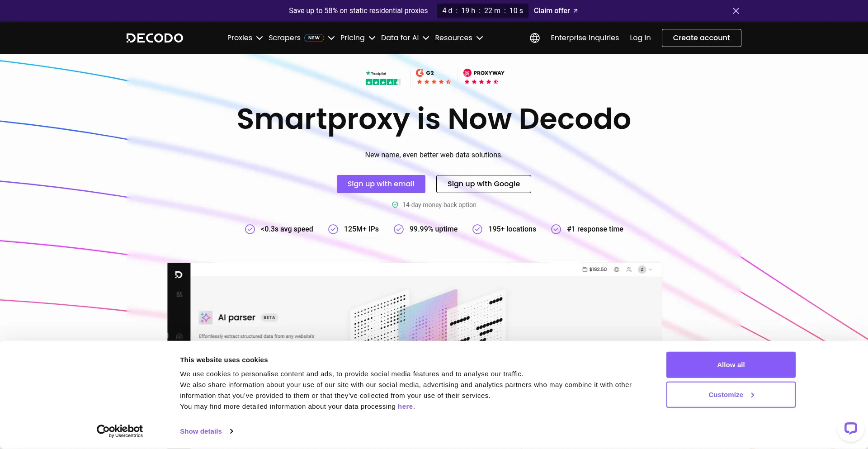This screenshot has height=449, width=868.
Task: Expand the Scrapers navigation menu
Action: [x=301, y=38]
